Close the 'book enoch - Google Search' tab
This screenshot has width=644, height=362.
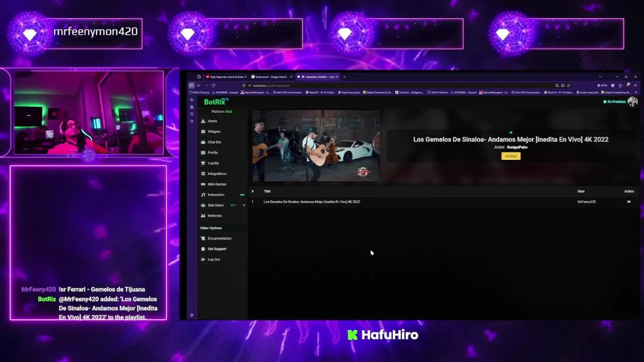[291, 77]
